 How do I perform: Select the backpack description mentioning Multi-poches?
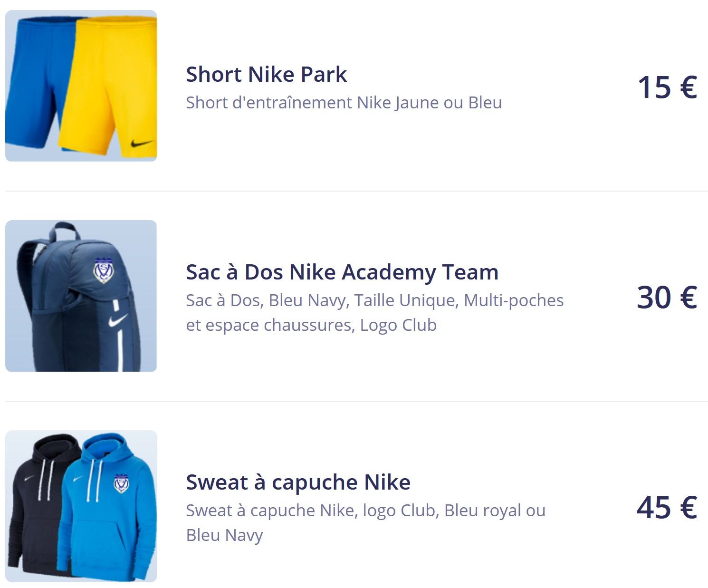coord(374,312)
